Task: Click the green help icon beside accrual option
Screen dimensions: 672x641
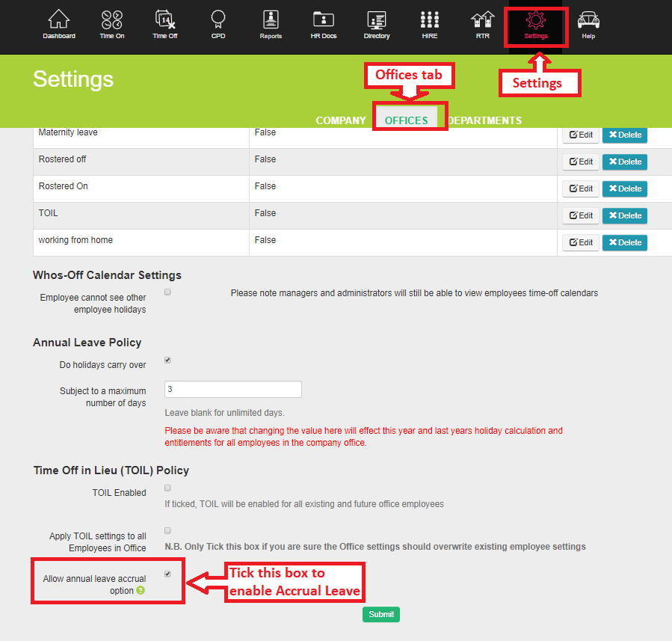Action: tap(141, 591)
